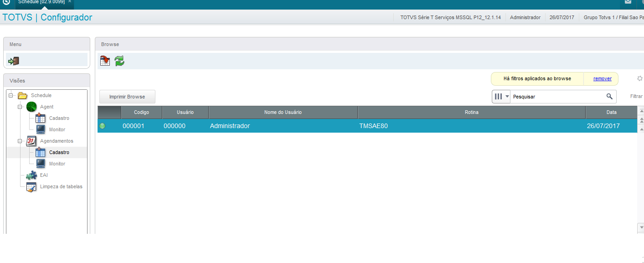
Task: Click the Cadastro table icon under Agent
Action: [41, 118]
